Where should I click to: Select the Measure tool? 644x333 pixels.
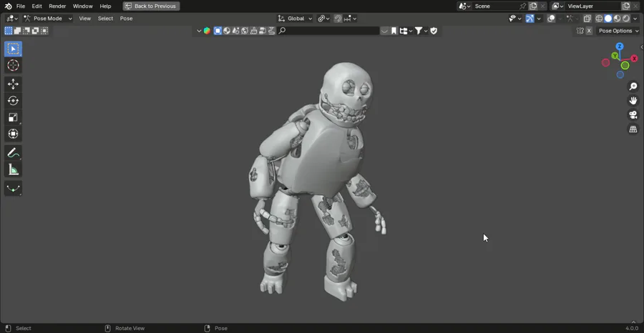pos(13,169)
